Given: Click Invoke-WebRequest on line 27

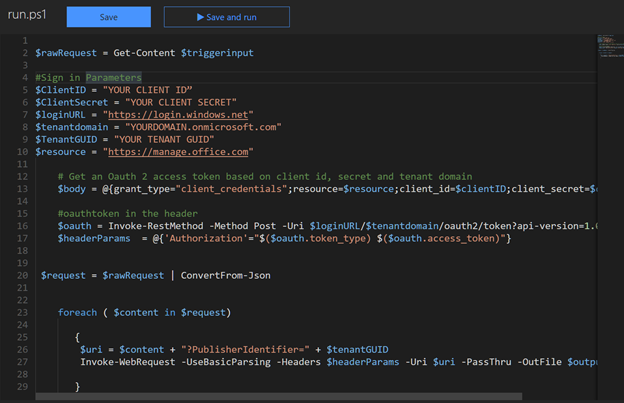Looking at the screenshot, I should (x=127, y=362).
